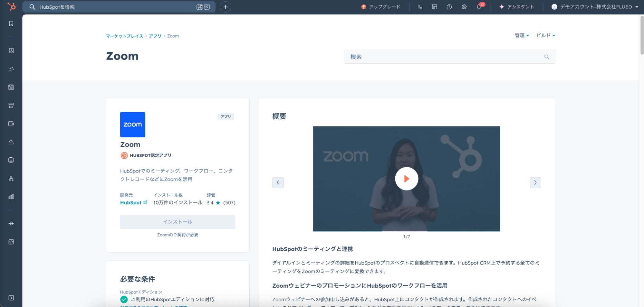Expand the ビルド dropdown menu
The width and height of the screenshot is (644, 307).
point(545,35)
